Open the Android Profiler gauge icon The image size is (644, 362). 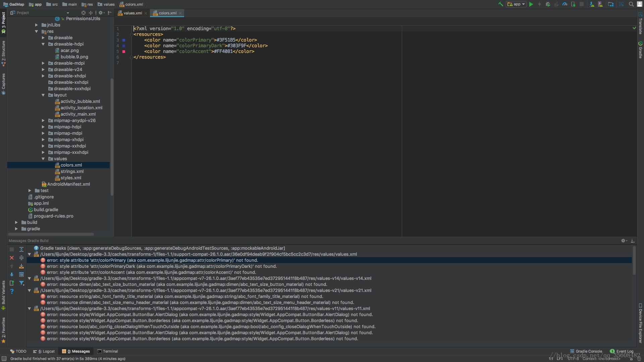coord(565,4)
